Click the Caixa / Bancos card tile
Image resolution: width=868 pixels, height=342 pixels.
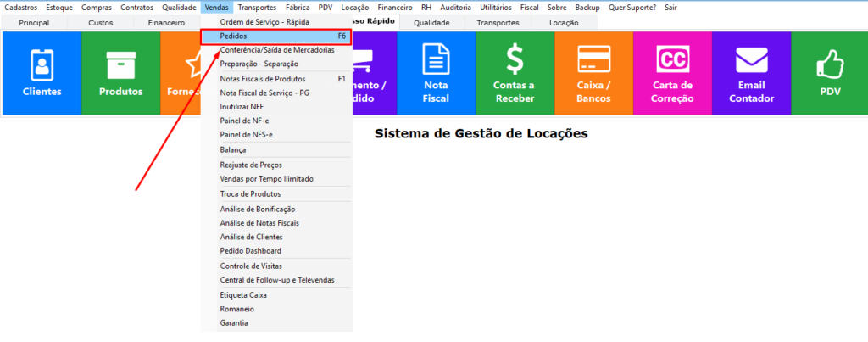click(593, 73)
